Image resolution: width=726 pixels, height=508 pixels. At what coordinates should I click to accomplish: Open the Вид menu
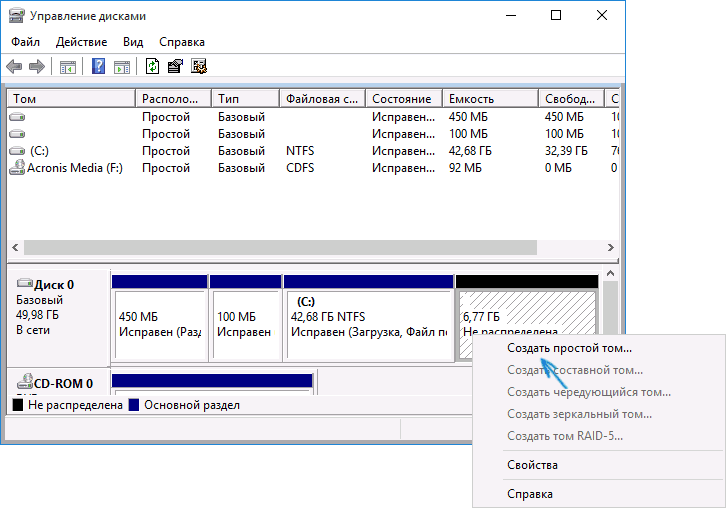coord(133,42)
